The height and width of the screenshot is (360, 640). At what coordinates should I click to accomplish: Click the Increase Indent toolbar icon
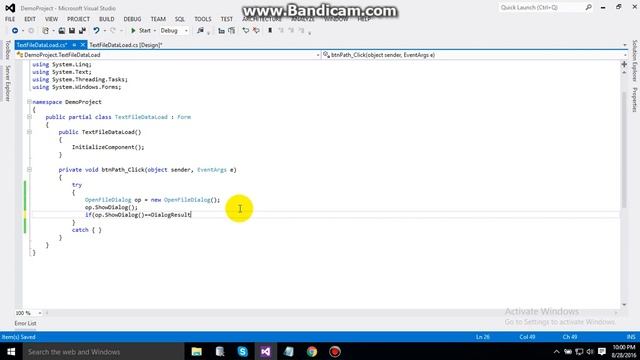pos(231,31)
